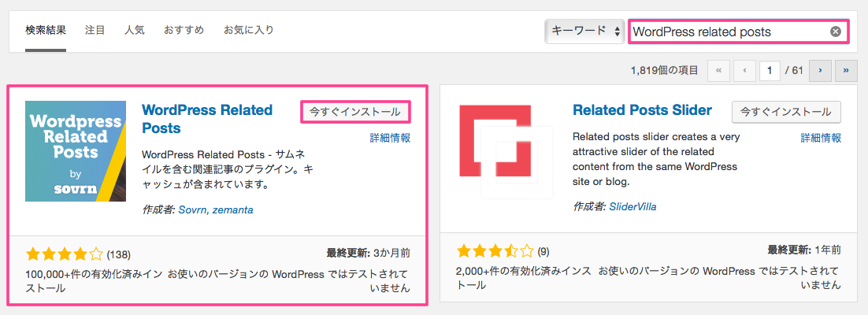Open author link Sovrn, zemanta

click(x=216, y=210)
